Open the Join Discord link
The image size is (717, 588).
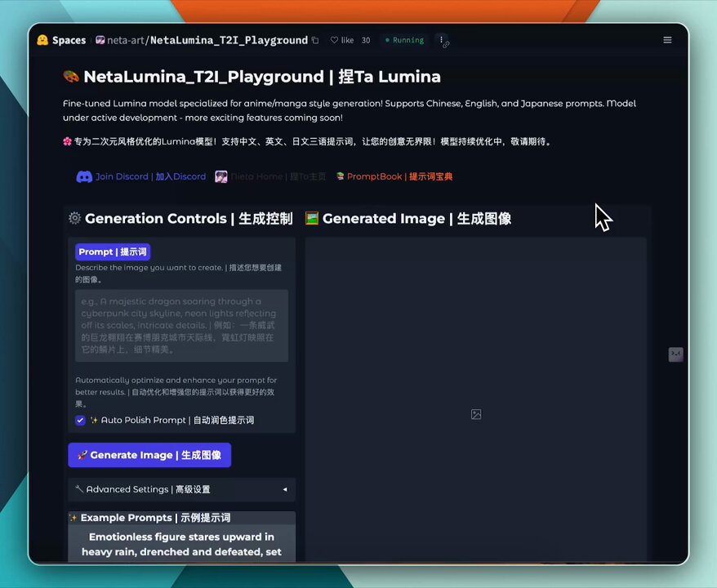pos(150,176)
